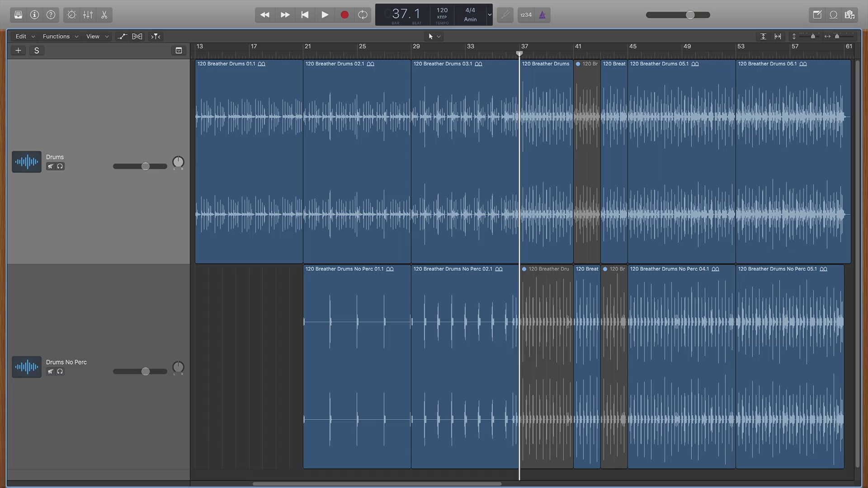The image size is (868, 488).
Task: Click loop icon on Drums 02.1 region
Action: coord(370,64)
